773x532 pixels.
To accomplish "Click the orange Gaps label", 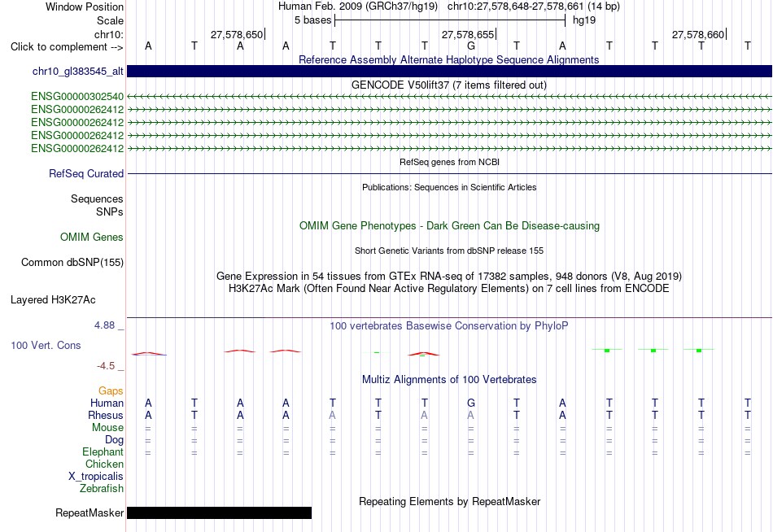I will [111, 391].
